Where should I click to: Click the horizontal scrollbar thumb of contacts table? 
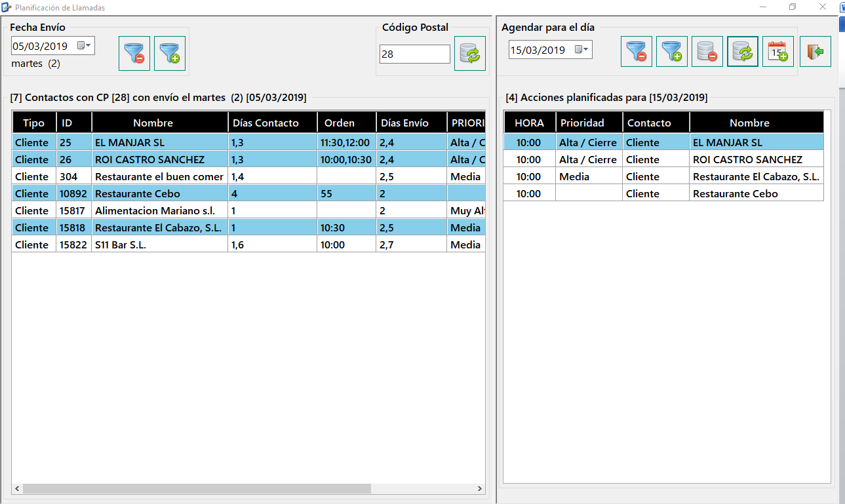click(x=197, y=489)
